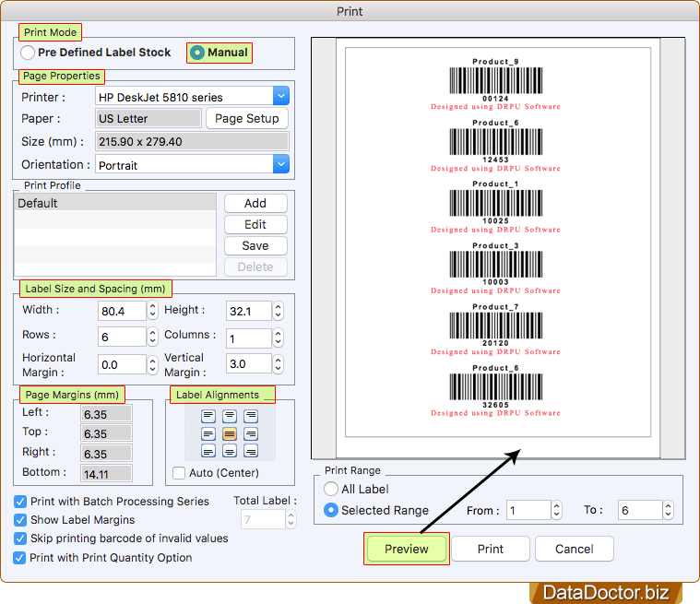This screenshot has height=604, width=700.
Task: Click the From range input field
Action: coord(528,510)
